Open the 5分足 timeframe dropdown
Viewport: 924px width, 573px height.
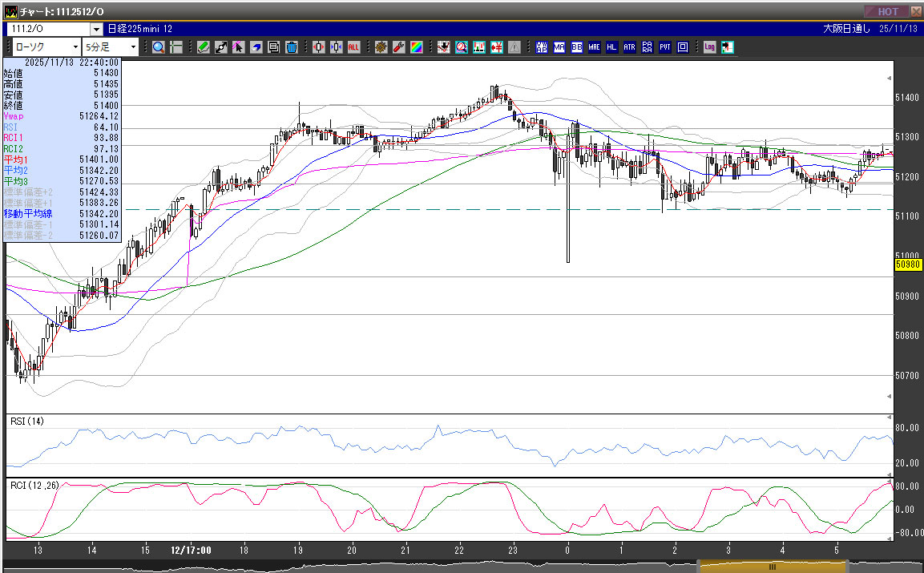pos(133,47)
